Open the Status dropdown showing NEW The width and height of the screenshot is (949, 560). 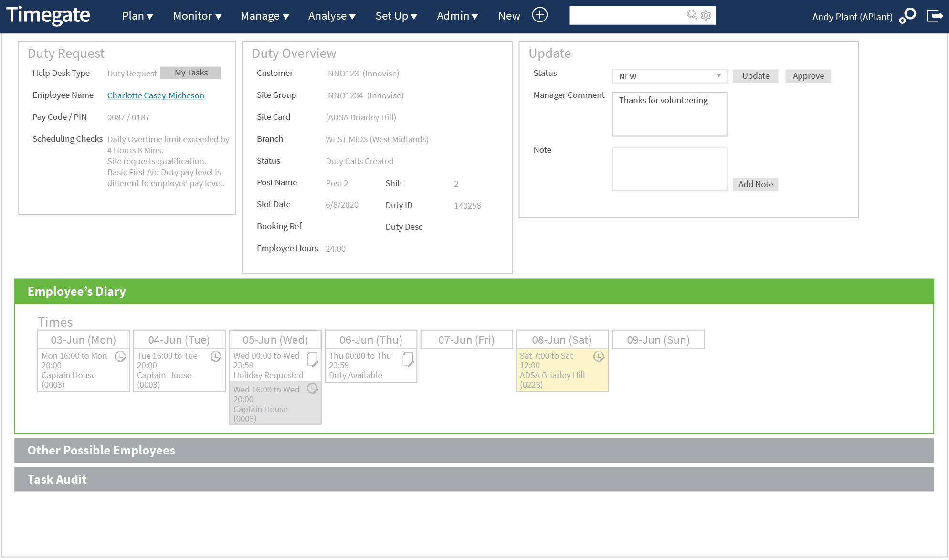(668, 76)
